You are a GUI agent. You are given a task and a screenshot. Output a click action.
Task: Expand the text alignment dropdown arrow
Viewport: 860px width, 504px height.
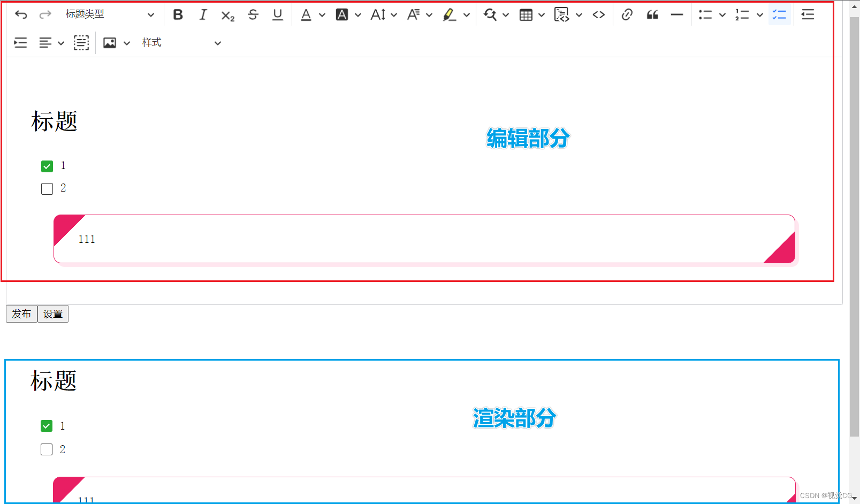[61, 43]
